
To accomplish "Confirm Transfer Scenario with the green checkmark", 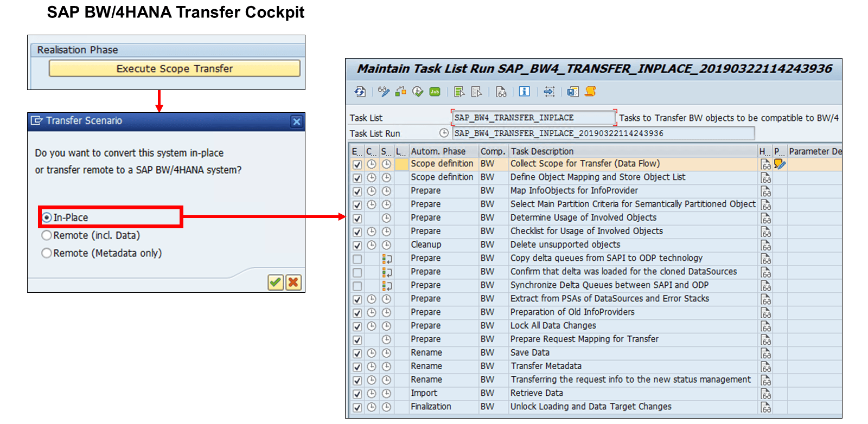I will 276,282.
